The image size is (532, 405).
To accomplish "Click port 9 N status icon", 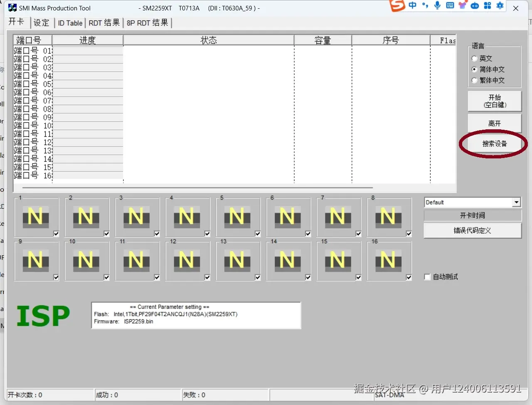I will (36, 260).
